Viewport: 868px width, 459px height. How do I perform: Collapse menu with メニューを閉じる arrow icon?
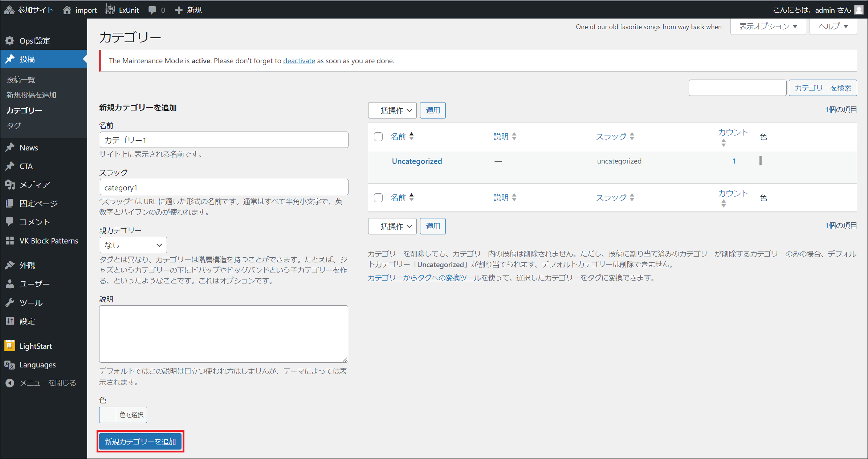pos(10,383)
